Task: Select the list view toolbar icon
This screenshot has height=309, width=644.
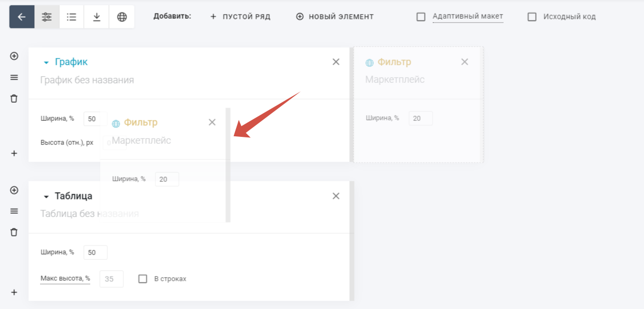Action: click(x=72, y=17)
